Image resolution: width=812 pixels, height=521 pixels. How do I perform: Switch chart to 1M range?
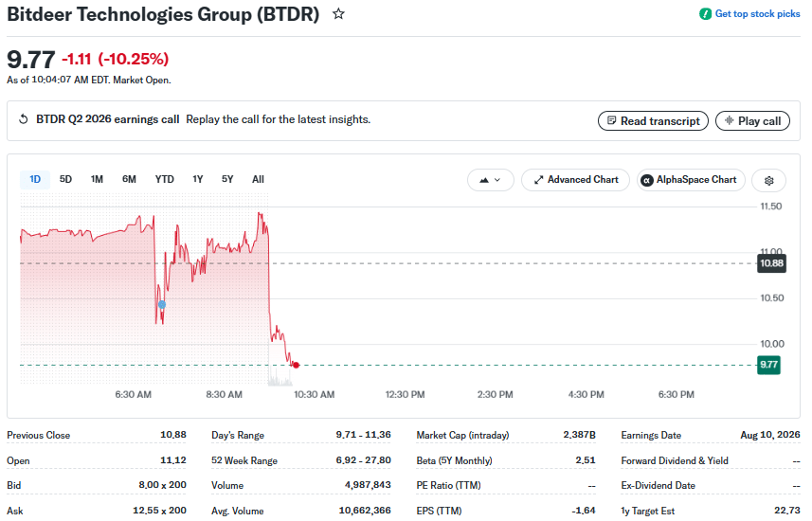pyautogui.click(x=97, y=179)
